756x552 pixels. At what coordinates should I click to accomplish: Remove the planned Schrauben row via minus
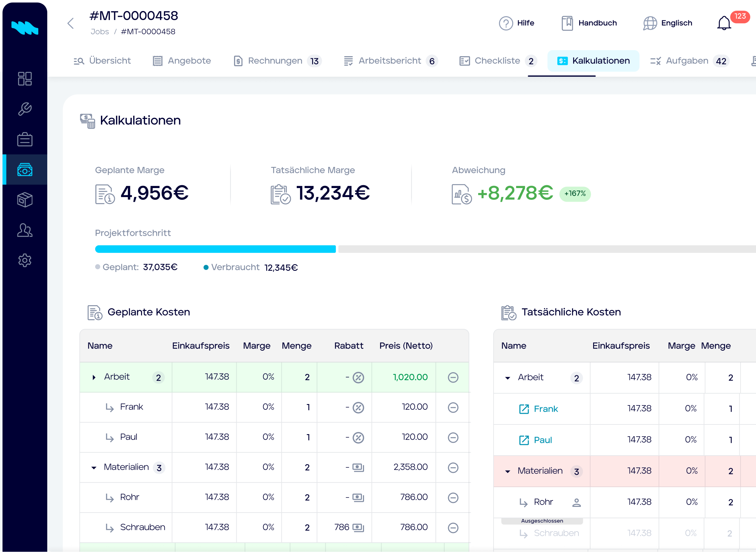click(x=453, y=528)
